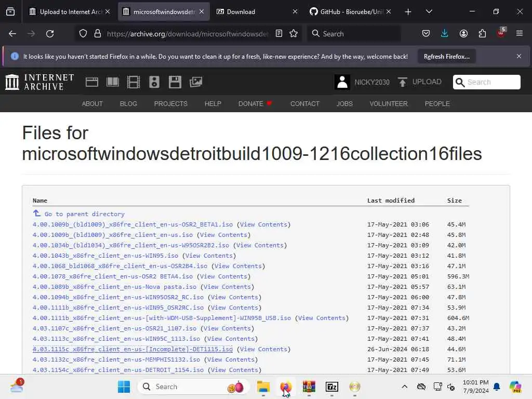Focus the Firefox toolbar Search box
Viewport: 532px width, 399px height.
pos(354,34)
